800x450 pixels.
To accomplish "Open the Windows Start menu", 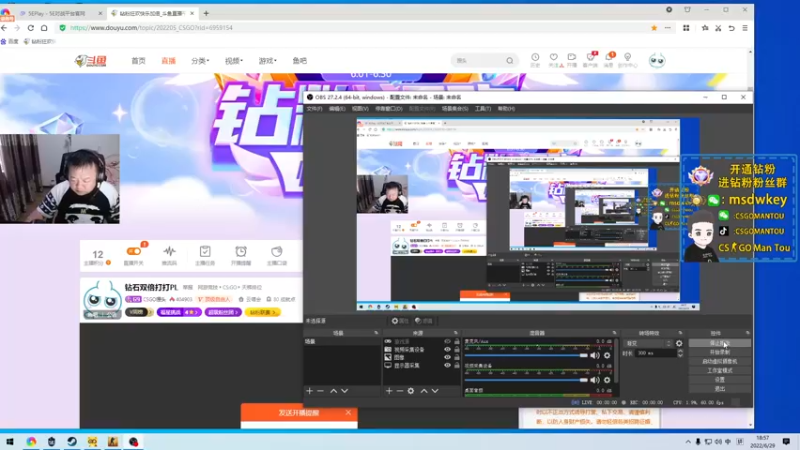I will click(x=10, y=442).
